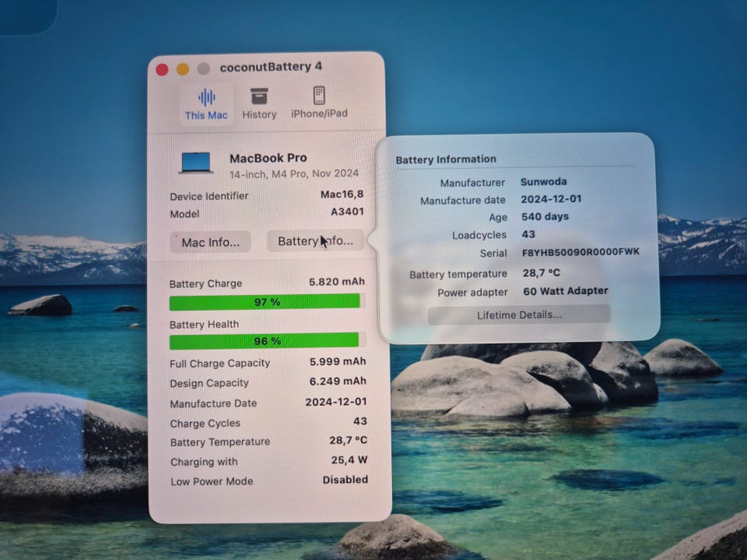The width and height of the screenshot is (747, 560).
Task: Switch to the History tab
Action: [x=259, y=103]
